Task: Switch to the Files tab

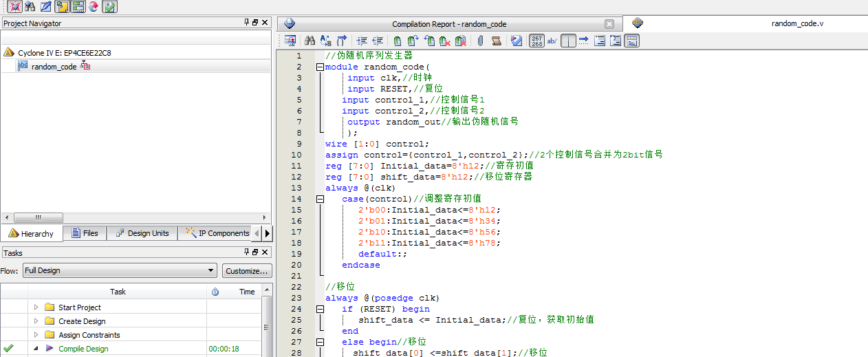Action: [84, 233]
